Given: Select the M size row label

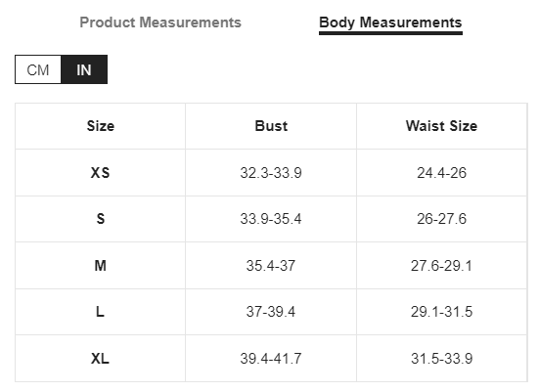Looking at the screenshot, I should (101, 266).
